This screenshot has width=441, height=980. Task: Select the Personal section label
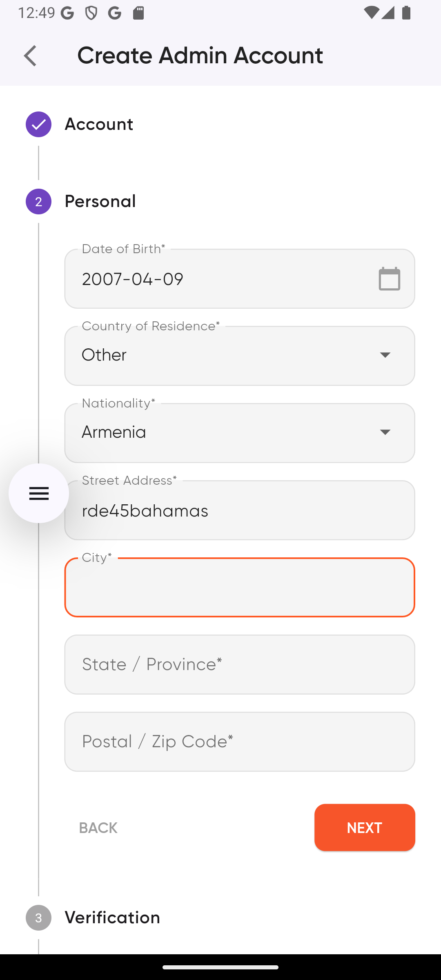click(x=100, y=201)
